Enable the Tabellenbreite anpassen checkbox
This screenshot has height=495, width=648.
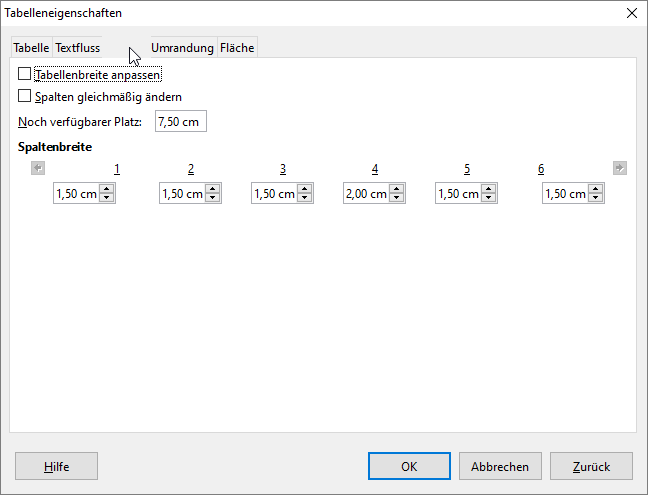click(25, 74)
